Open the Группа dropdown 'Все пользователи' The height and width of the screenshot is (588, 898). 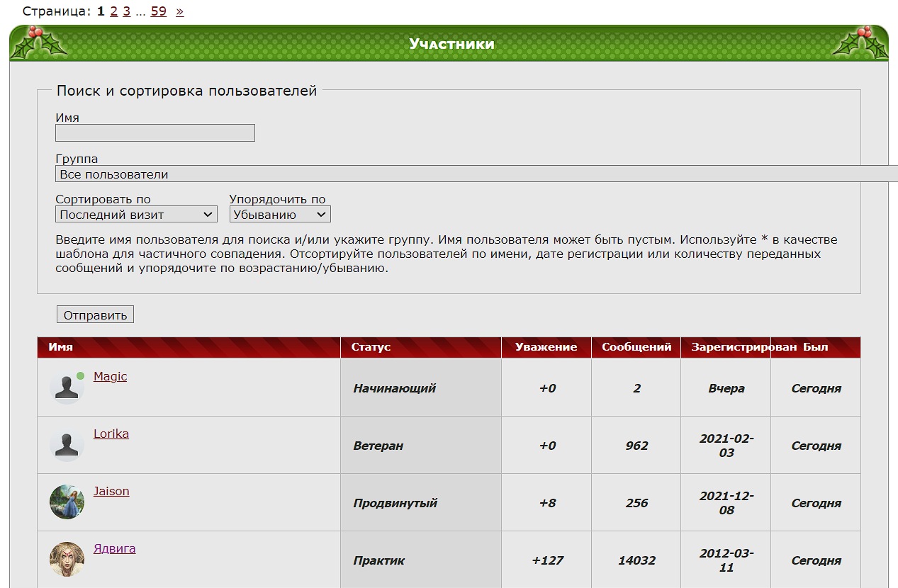click(x=476, y=174)
